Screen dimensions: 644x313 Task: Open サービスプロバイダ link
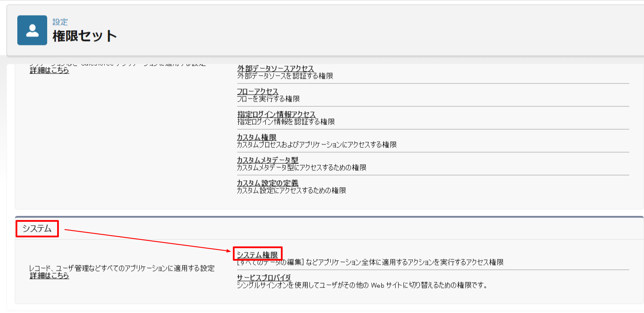pyautogui.click(x=264, y=278)
